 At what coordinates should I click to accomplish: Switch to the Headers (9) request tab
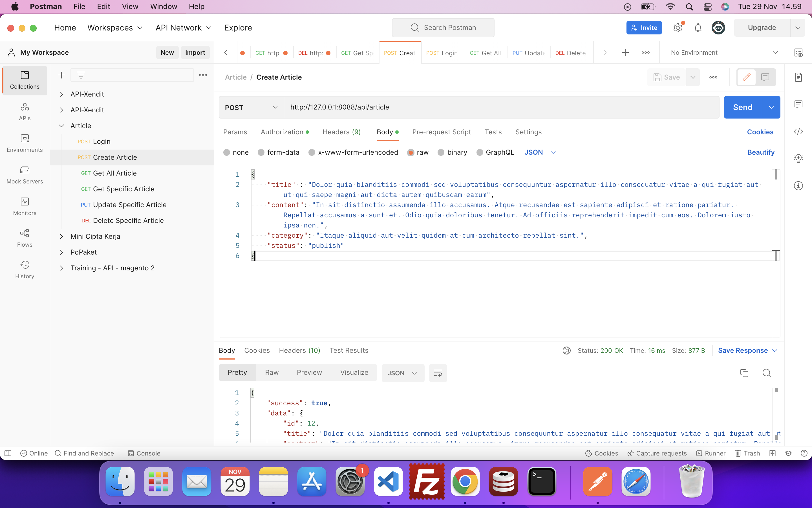(342, 132)
